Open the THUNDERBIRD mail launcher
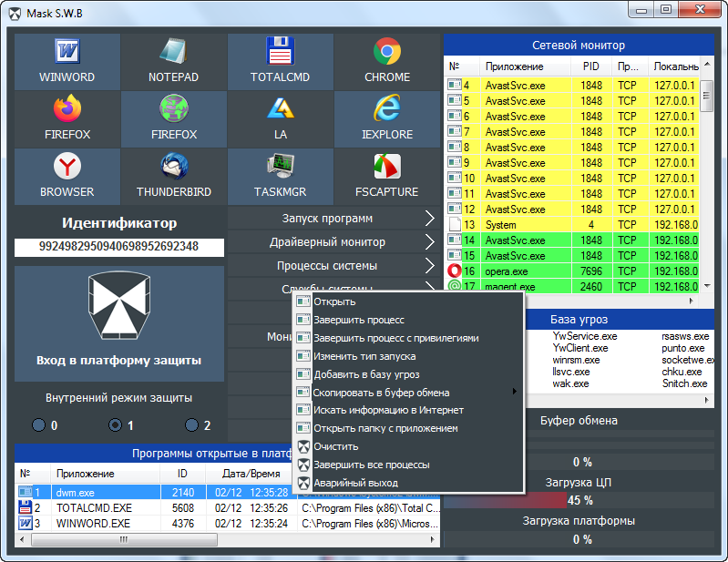Image resolution: width=728 pixels, height=562 pixels. point(173,176)
